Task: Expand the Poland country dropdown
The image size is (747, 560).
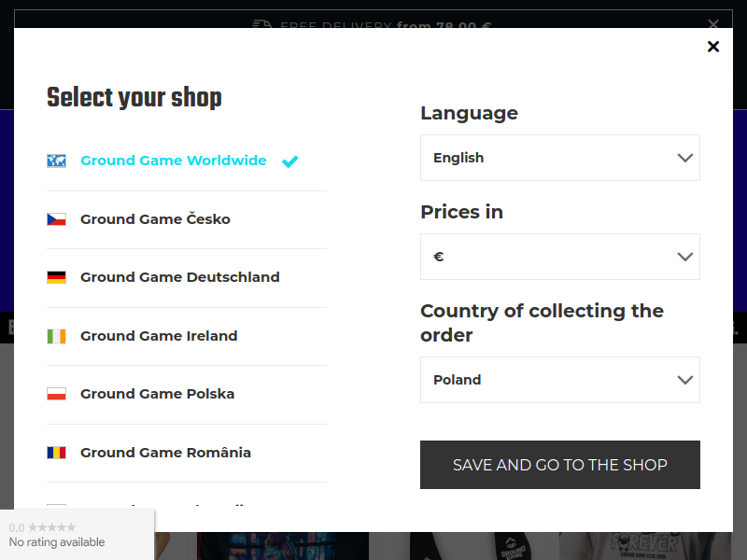Action: coord(559,380)
